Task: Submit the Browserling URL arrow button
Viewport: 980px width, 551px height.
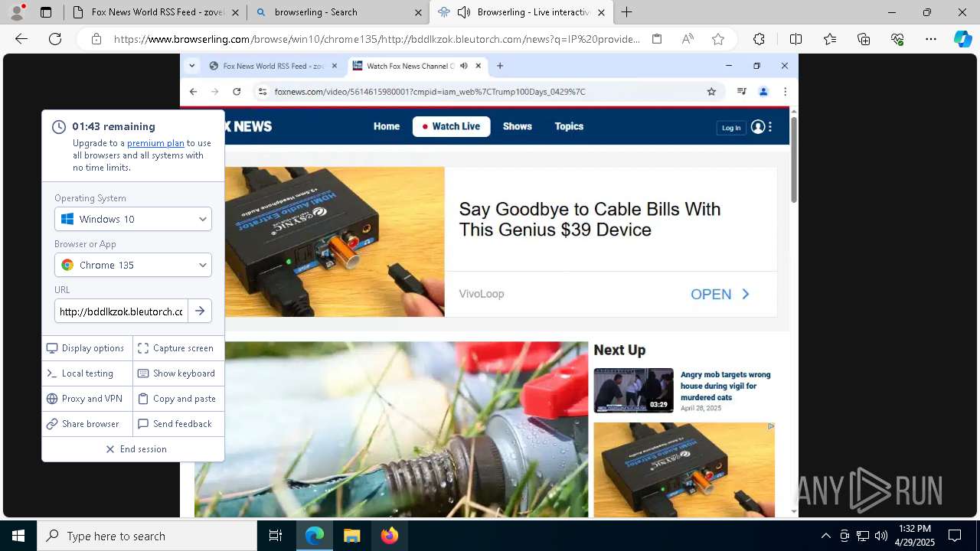Action: [x=200, y=311]
